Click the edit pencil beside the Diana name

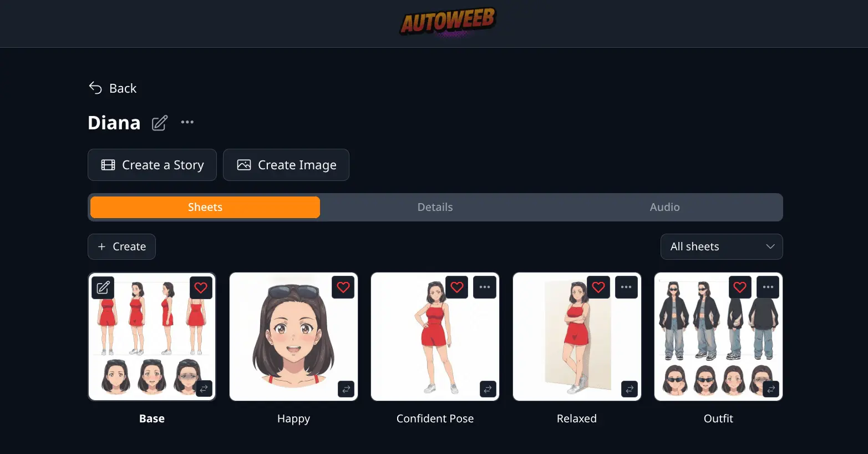(160, 123)
